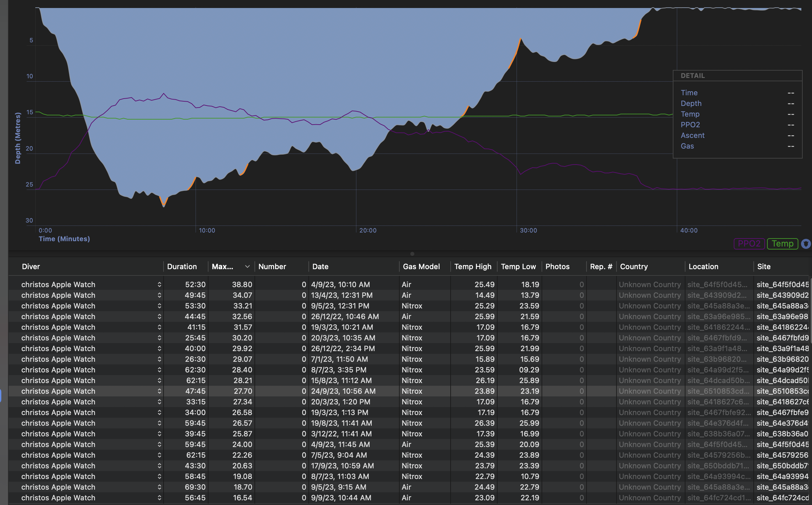
Task: Click the Temp High column header
Action: click(473, 266)
